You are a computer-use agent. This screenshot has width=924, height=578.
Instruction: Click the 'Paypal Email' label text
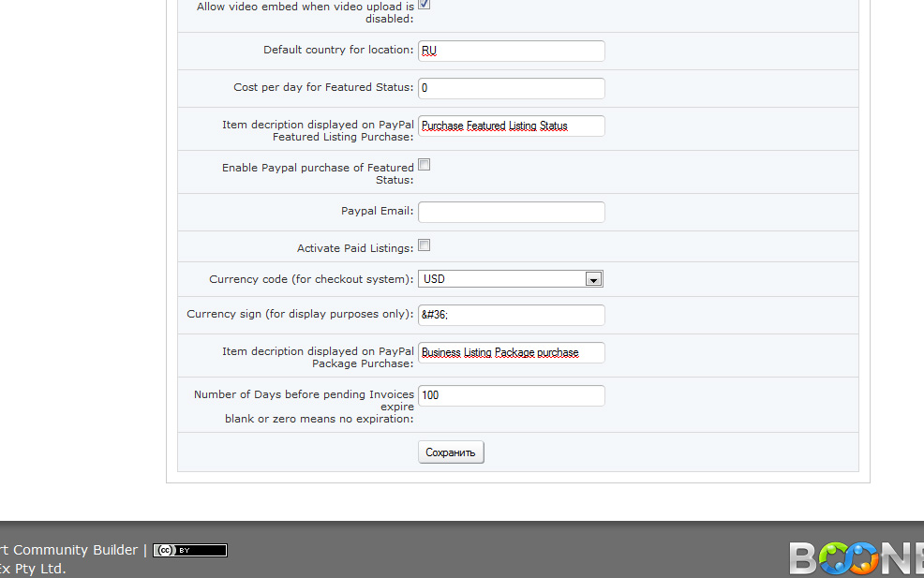tap(377, 211)
